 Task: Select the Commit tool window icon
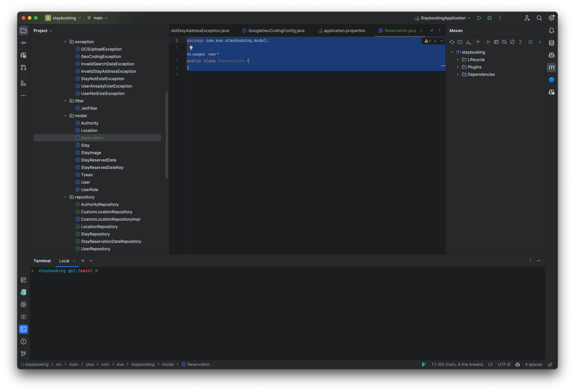(23, 43)
